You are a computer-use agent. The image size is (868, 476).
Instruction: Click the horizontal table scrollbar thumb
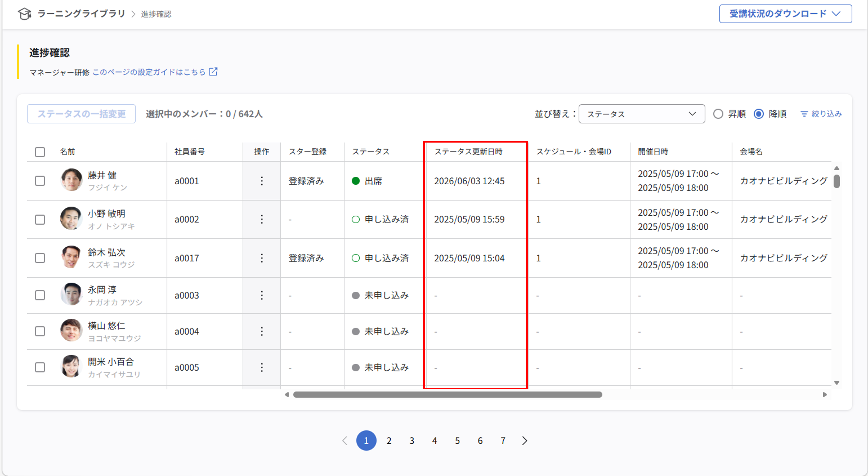click(x=447, y=394)
